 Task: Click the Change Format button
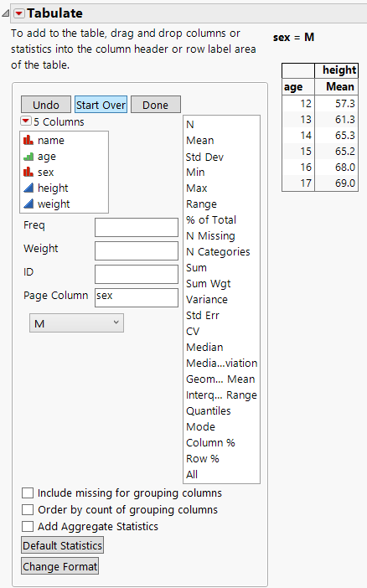click(x=60, y=566)
